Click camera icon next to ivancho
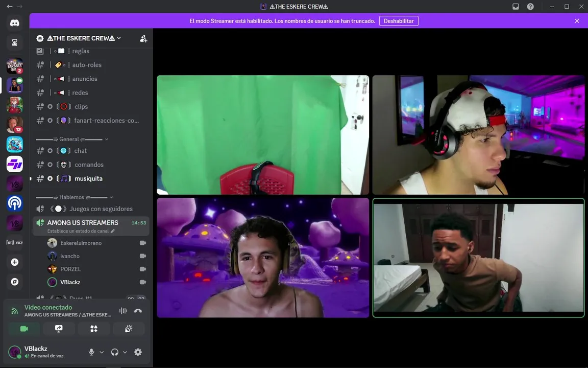Image resolution: width=588 pixels, height=368 pixels. tap(143, 256)
